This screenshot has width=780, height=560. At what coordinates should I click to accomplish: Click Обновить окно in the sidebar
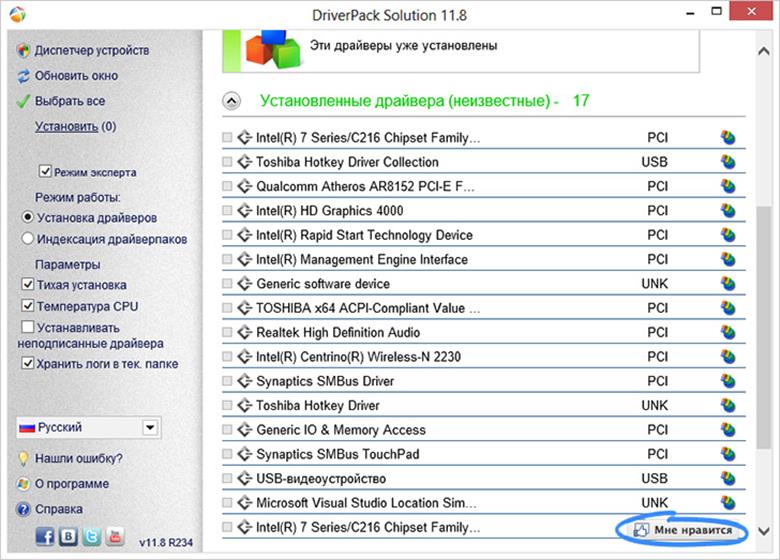pyautogui.click(x=76, y=75)
